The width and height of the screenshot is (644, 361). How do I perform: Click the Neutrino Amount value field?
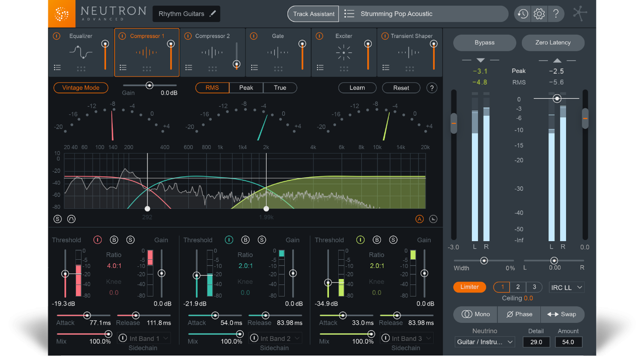point(569,342)
